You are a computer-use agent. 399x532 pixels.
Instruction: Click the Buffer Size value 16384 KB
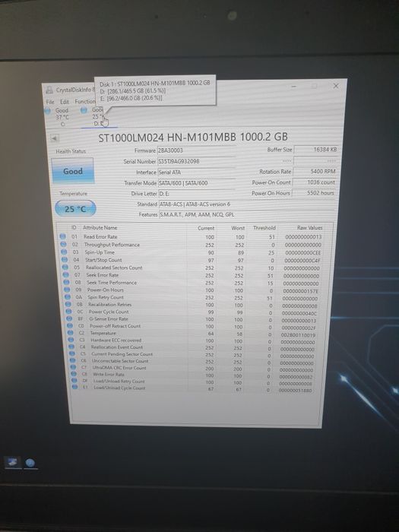315,150
